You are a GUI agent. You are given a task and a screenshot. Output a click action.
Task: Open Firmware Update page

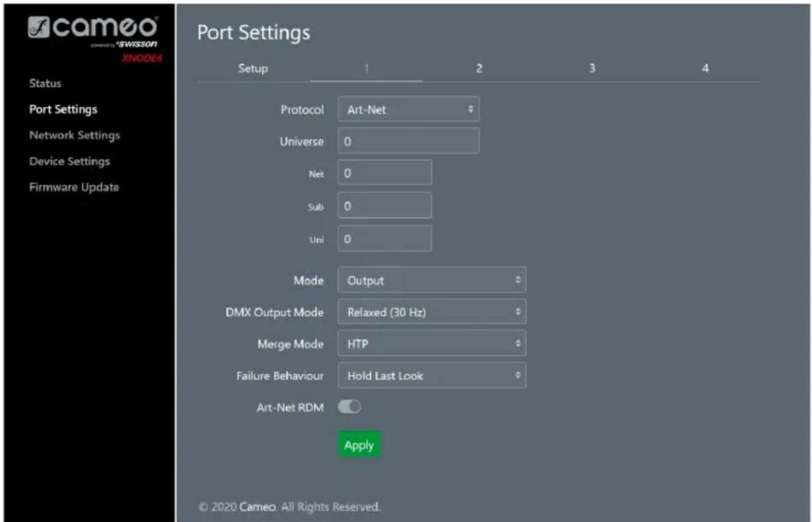coord(74,187)
